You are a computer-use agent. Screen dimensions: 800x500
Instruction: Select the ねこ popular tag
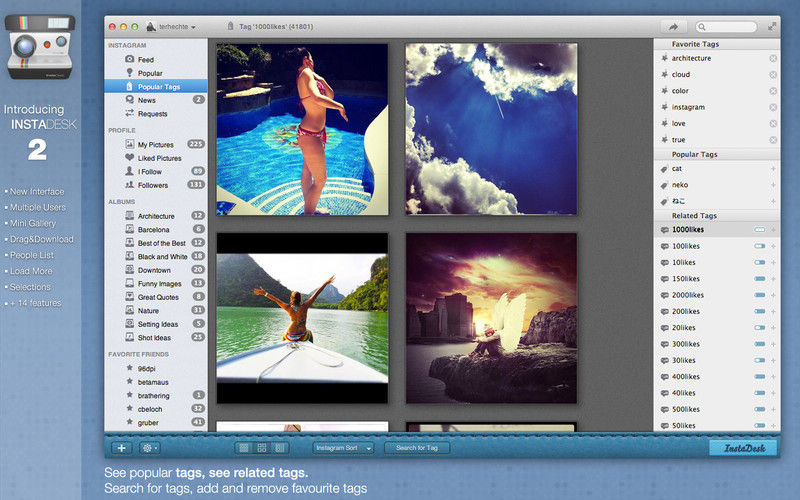pyautogui.click(x=717, y=201)
